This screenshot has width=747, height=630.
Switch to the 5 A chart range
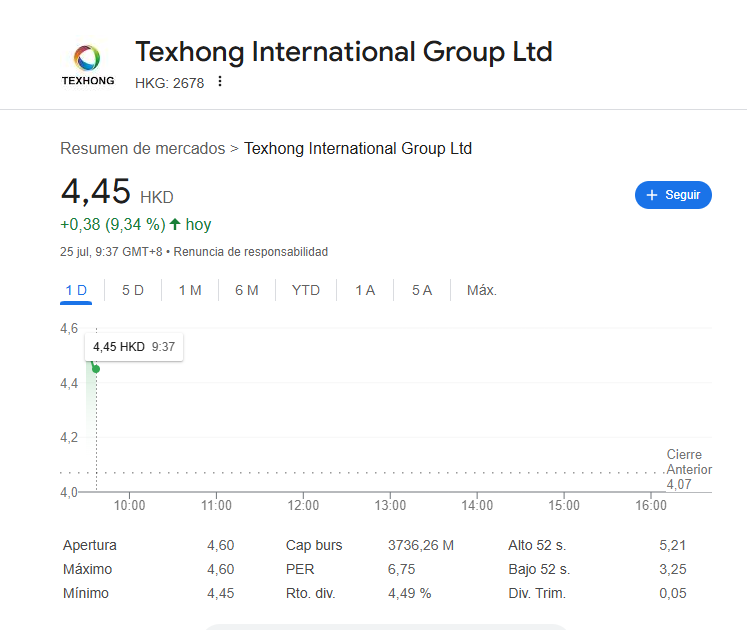point(422,290)
